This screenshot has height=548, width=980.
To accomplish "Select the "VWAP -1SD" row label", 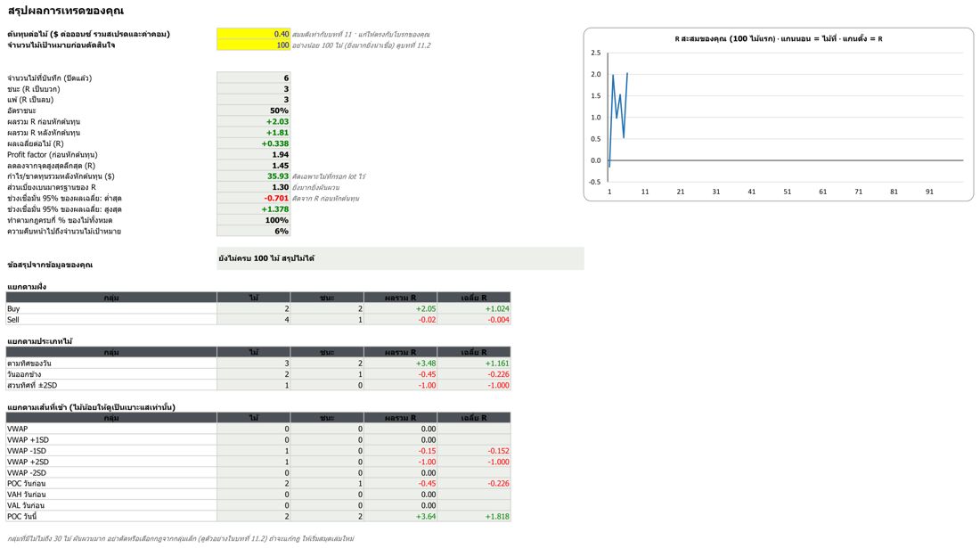I will pyautogui.click(x=111, y=451).
